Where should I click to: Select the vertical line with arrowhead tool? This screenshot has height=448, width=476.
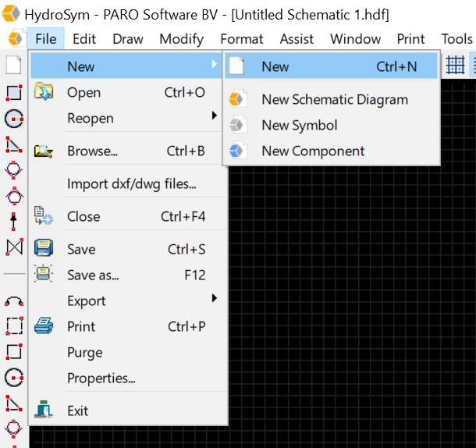(x=13, y=221)
